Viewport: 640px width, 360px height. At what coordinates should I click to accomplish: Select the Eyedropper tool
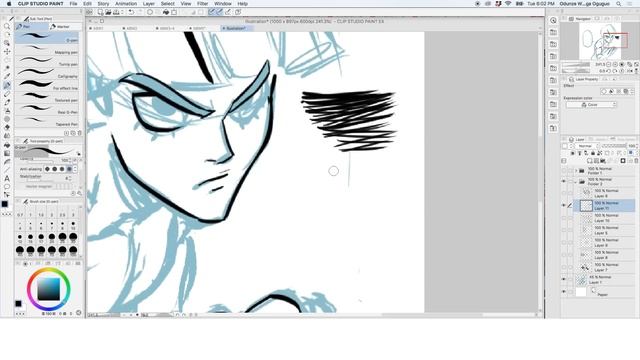7,76
